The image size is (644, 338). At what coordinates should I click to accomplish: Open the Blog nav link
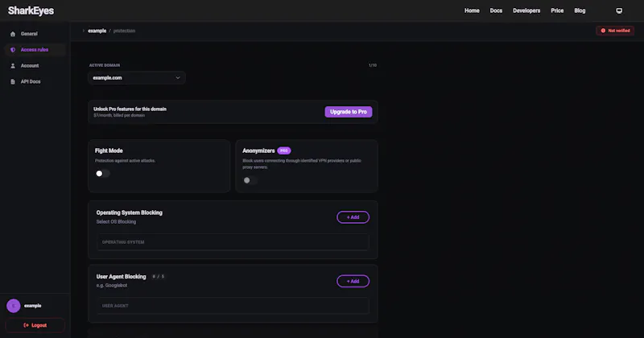(x=580, y=10)
